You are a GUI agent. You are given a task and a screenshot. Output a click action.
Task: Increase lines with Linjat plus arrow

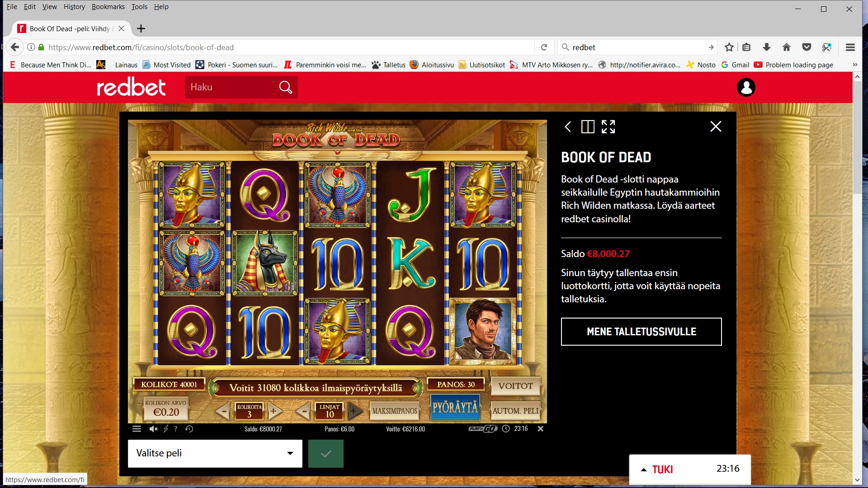tap(355, 411)
